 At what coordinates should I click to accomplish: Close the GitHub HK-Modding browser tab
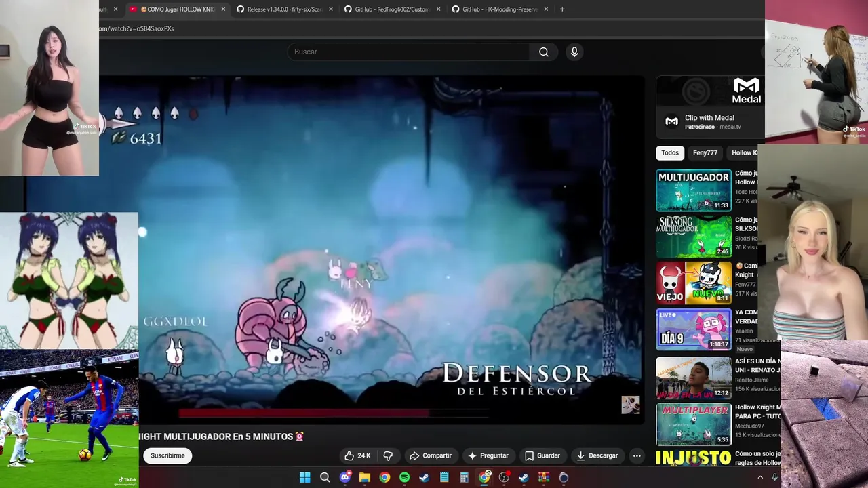click(546, 9)
